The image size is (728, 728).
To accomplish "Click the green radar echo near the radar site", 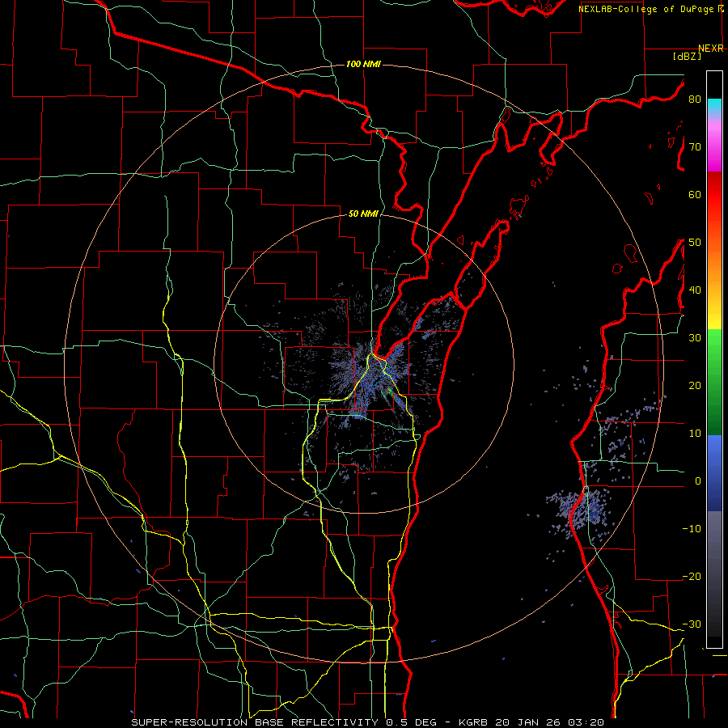I will (389, 393).
